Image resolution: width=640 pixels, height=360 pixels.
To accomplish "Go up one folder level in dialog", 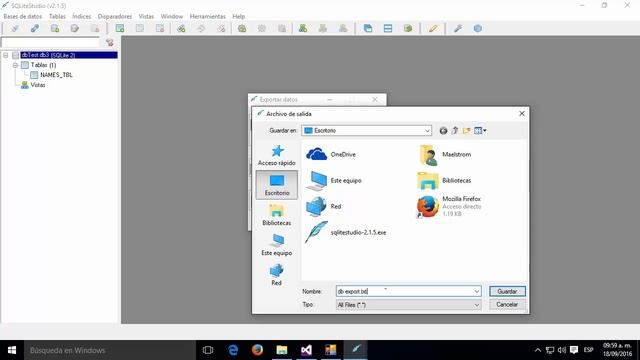I will point(455,131).
